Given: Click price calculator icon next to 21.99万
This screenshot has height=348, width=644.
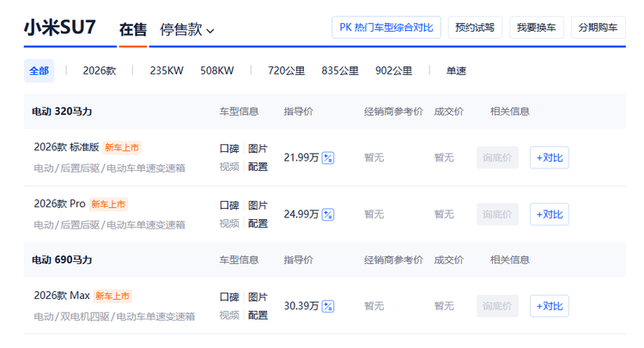Looking at the screenshot, I should click(x=328, y=158).
